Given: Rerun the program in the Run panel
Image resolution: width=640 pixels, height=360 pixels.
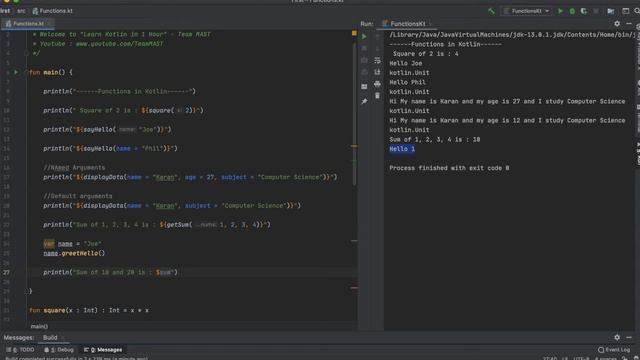Looking at the screenshot, I should coord(364,36).
